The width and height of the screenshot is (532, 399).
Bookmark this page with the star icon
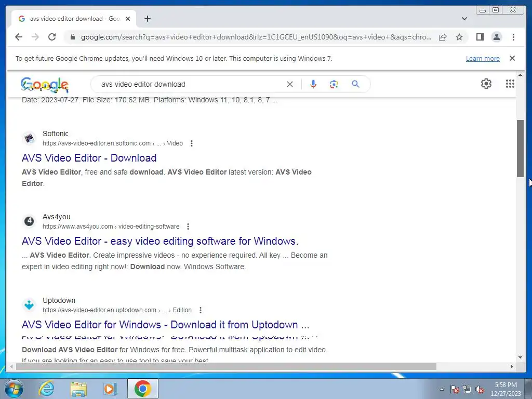459,37
